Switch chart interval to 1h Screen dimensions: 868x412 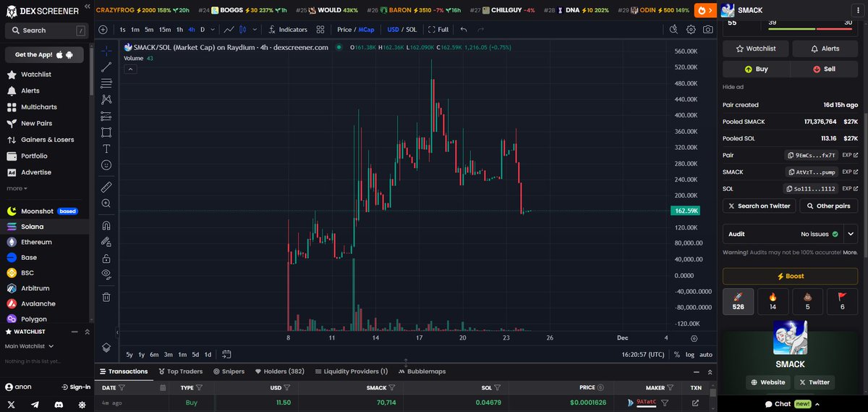pyautogui.click(x=180, y=30)
